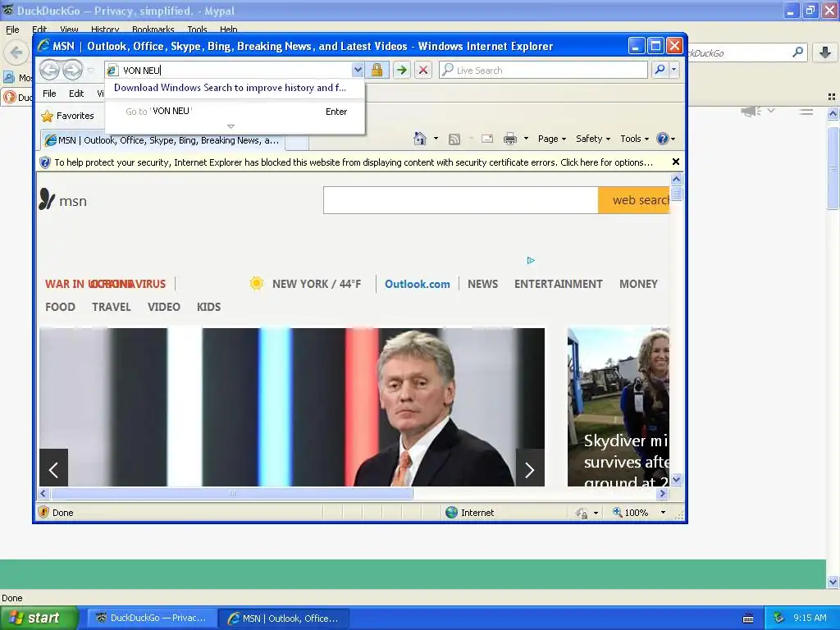Open the Safety dropdown menu
Viewport: 840px width, 630px height.
pyautogui.click(x=592, y=139)
